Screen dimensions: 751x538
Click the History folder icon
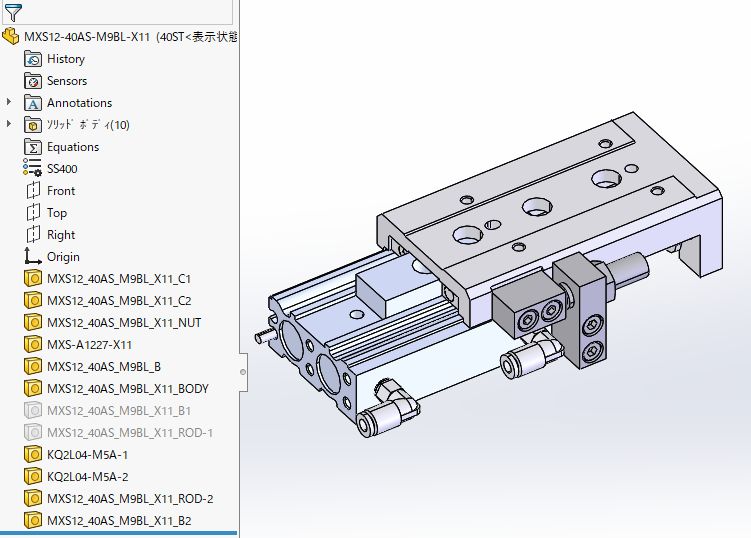33,59
